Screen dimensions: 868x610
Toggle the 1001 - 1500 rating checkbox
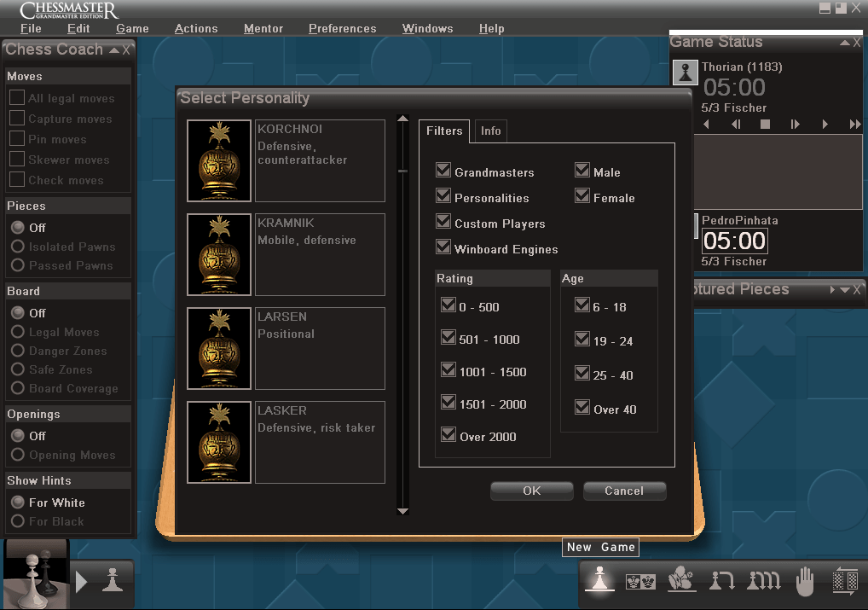[x=448, y=369]
